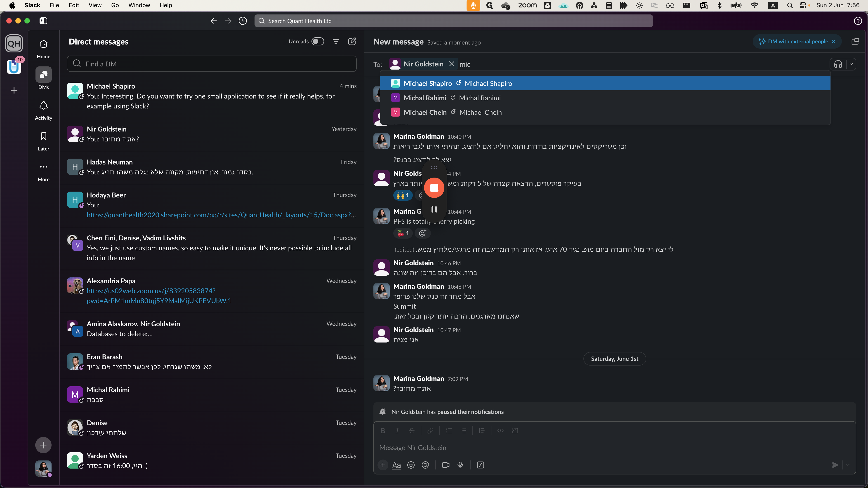This screenshot has width=868, height=488.
Task: Open the Alexandria Papa zoom link
Action: coord(159,296)
